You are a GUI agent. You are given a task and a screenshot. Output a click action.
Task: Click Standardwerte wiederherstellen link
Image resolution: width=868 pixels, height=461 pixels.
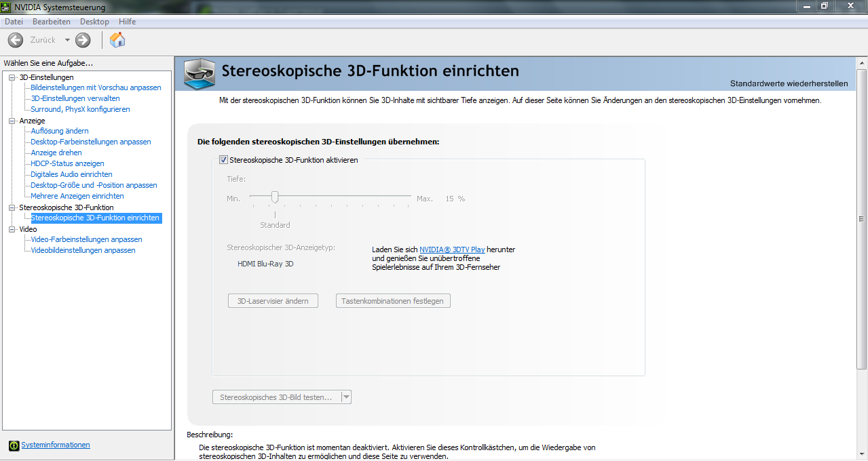[789, 83]
